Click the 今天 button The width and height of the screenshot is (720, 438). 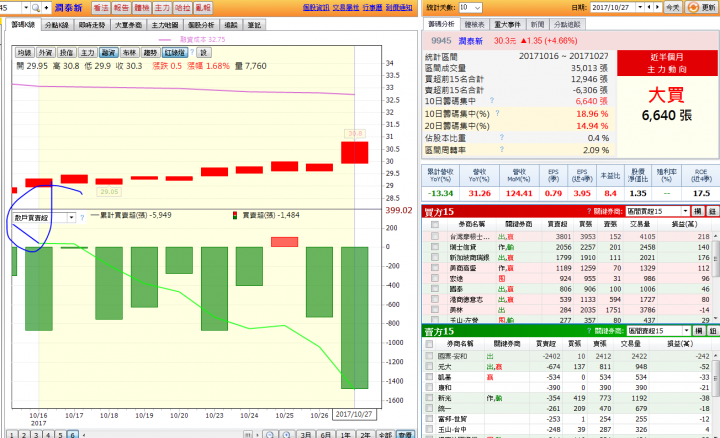click(x=673, y=7)
